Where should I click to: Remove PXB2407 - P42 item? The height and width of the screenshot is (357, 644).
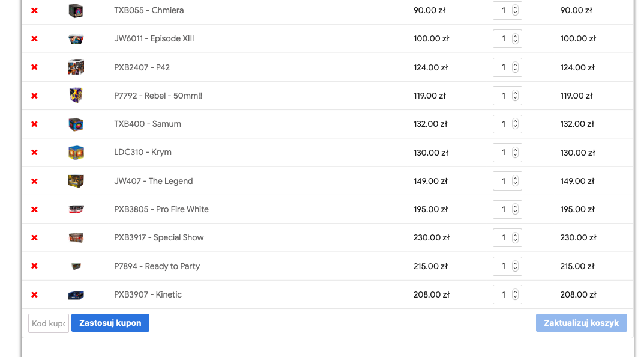[x=34, y=67]
